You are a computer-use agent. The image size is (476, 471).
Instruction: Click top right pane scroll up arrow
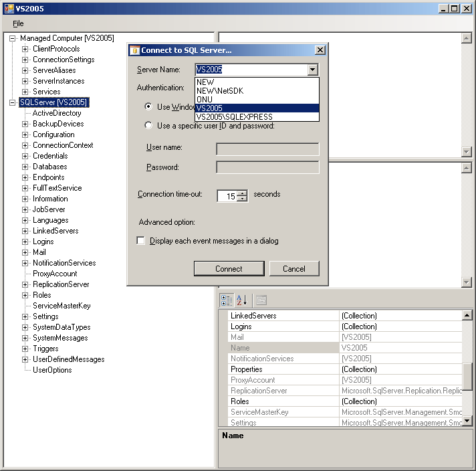(x=466, y=38)
